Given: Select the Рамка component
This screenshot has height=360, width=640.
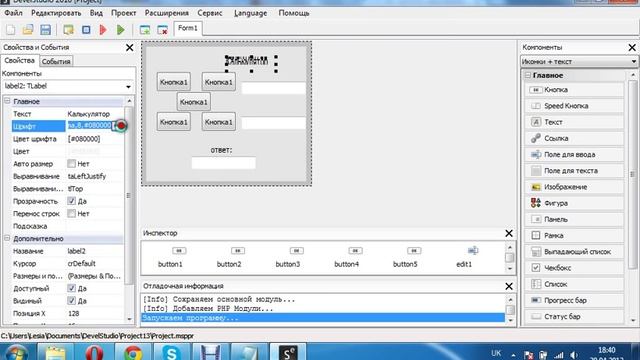Looking at the screenshot, I should [574, 236].
